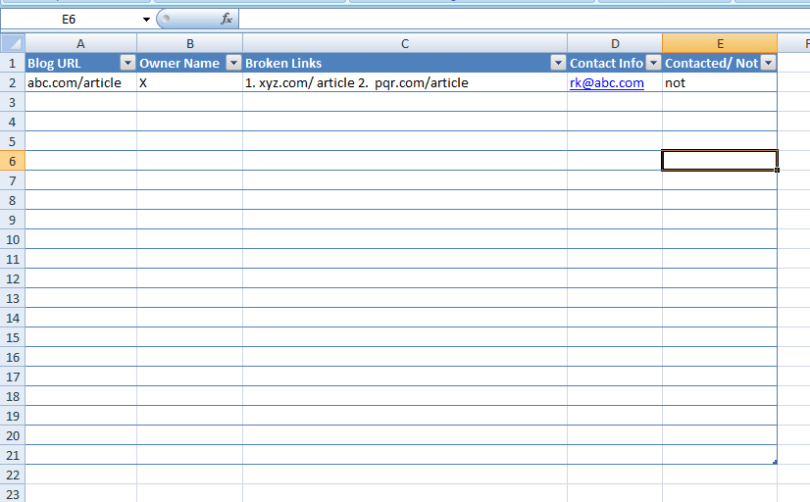Click the Name Box showing E6
The height and width of the screenshot is (502, 810).
[70, 20]
